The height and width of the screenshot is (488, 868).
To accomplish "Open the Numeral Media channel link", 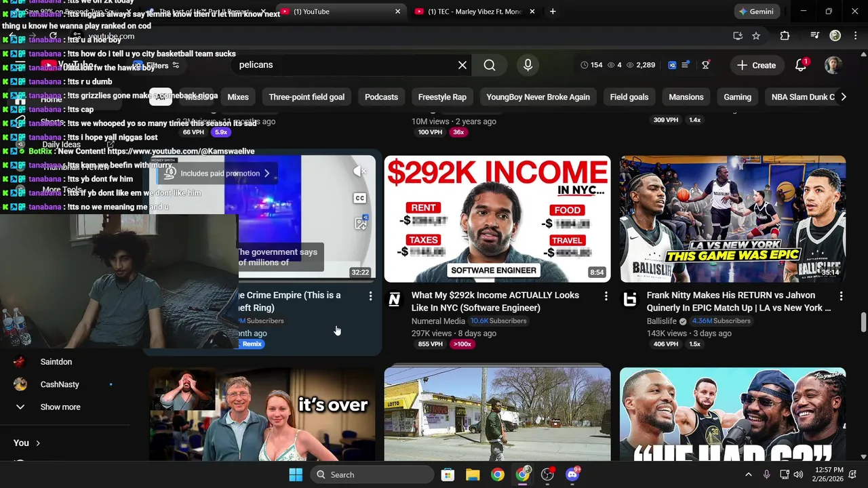I will 438,321.
